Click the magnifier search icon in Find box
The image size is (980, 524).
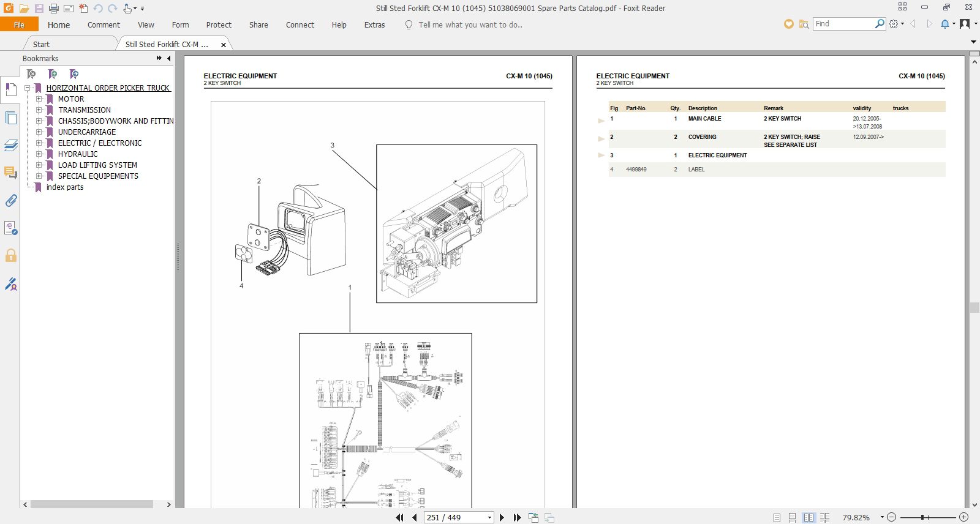(x=880, y=24)
